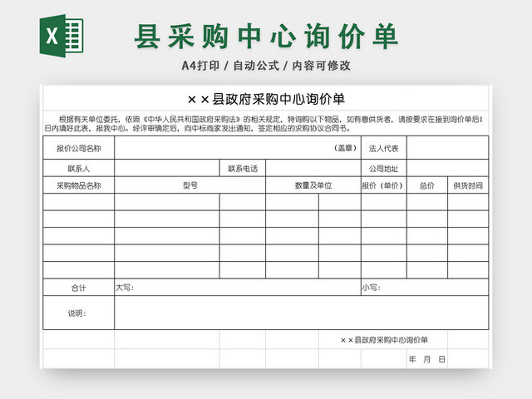Select the 法人代表 label cell
This screenshot has width=532, height=399.
tap(384, 148)
